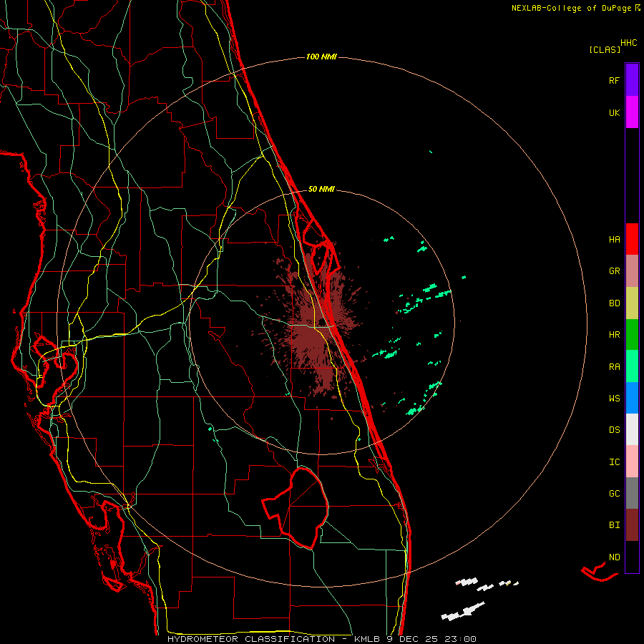Click the RA light-green legend swatch

[x=632, y=366]
